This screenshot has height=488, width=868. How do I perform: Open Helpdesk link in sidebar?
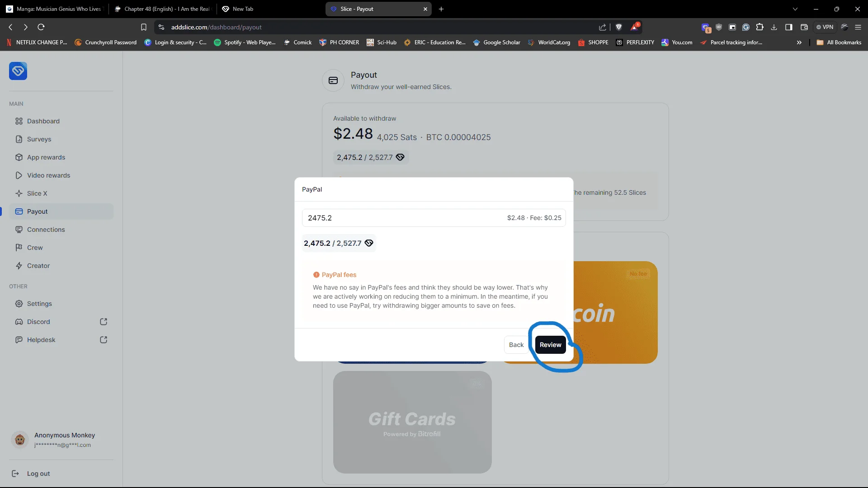(61, 340)
